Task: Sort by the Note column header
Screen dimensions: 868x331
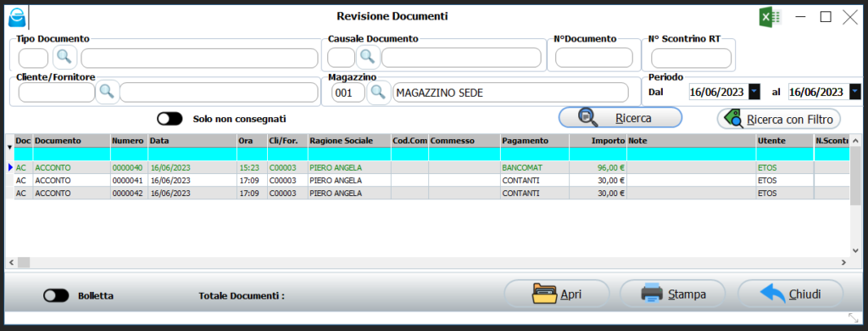Action: 692,141
